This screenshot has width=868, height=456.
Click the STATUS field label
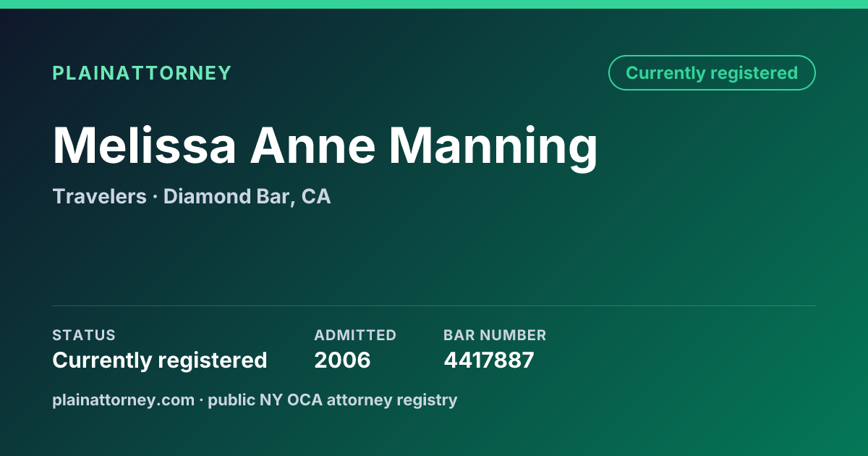point(84,335)
